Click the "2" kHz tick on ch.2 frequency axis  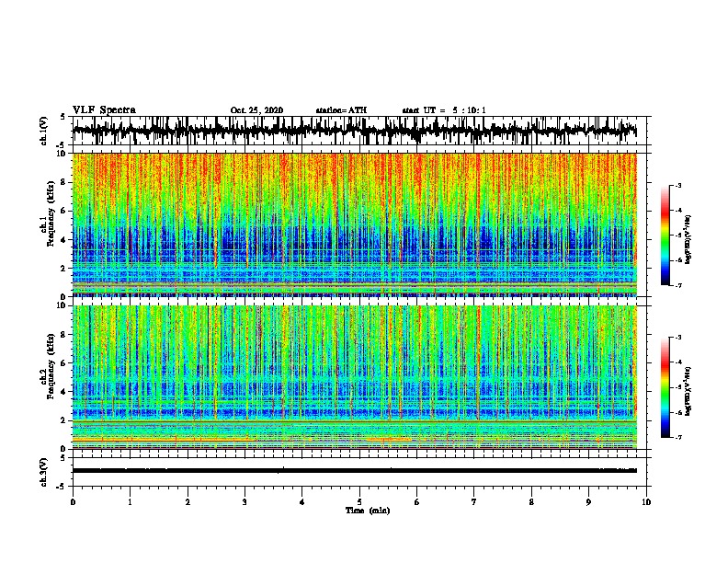63,420
